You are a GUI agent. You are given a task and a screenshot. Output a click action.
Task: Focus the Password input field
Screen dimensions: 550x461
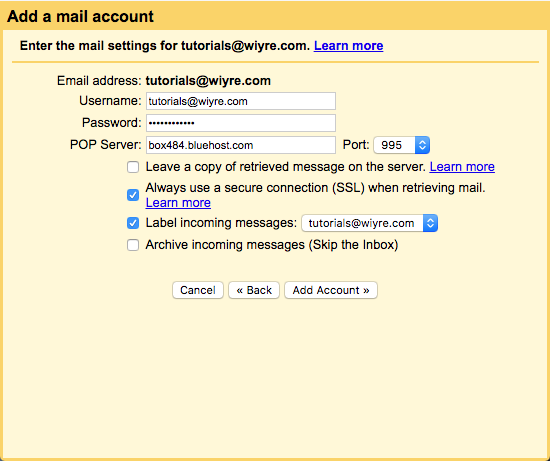(x=241, y=123)
